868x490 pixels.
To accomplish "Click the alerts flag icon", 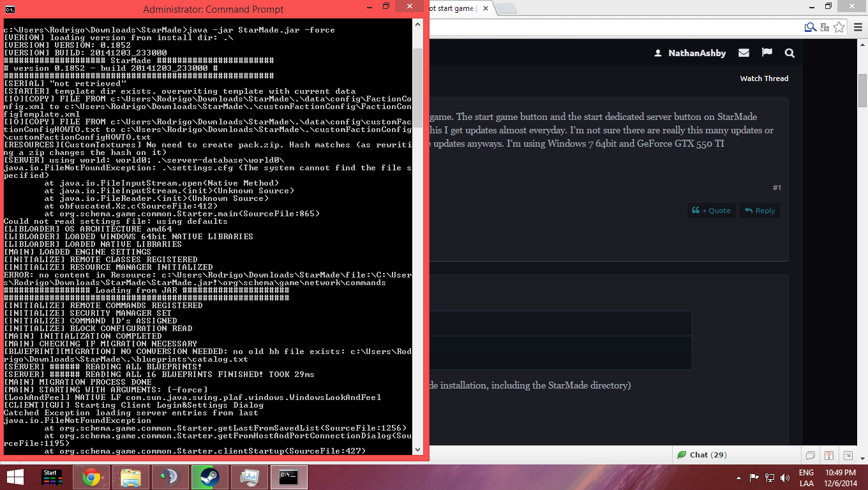I will [767, 53].
